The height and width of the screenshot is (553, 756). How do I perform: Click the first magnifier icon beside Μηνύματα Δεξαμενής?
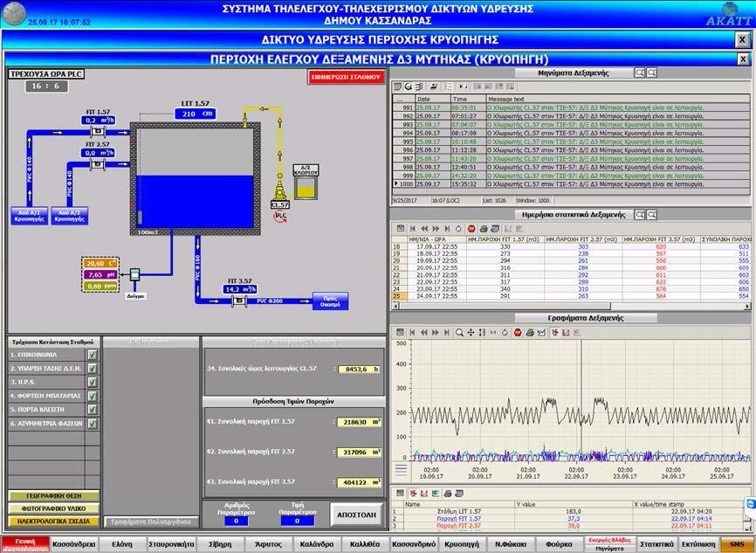[640, 73]
